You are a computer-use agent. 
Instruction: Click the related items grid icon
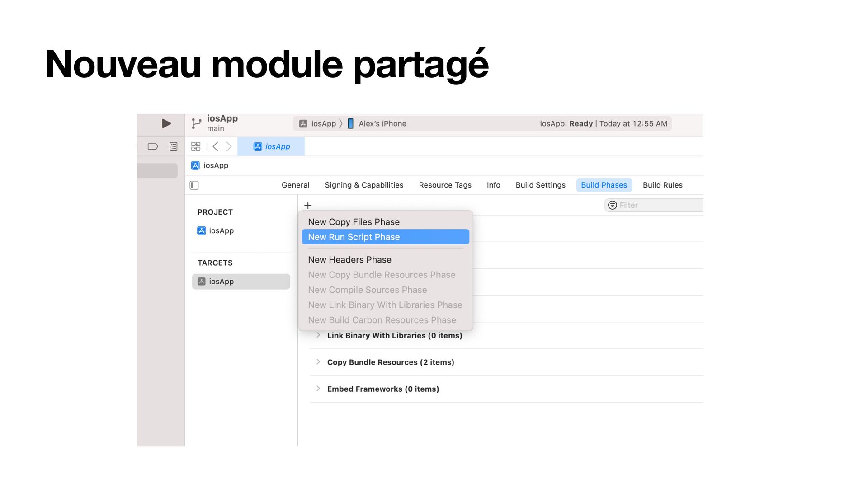[x=196, y=146]
